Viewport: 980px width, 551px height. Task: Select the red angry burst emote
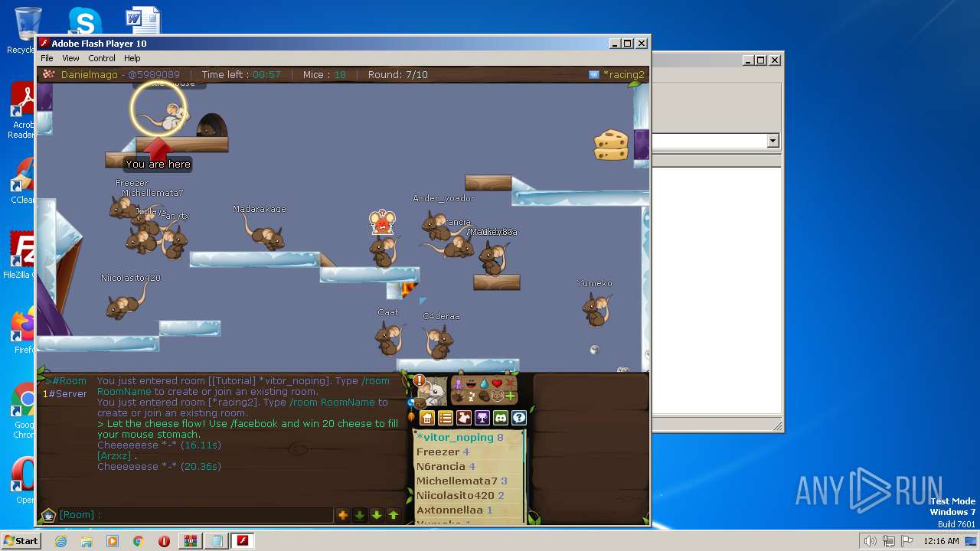point(510,383)
